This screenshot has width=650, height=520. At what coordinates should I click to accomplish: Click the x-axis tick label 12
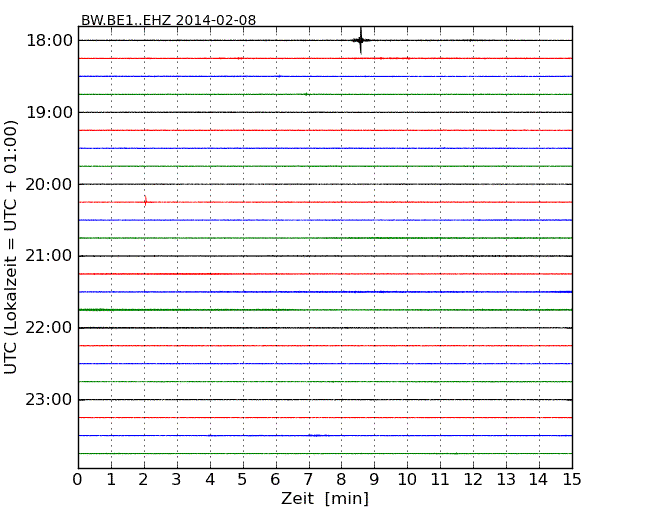pos(473,479)
